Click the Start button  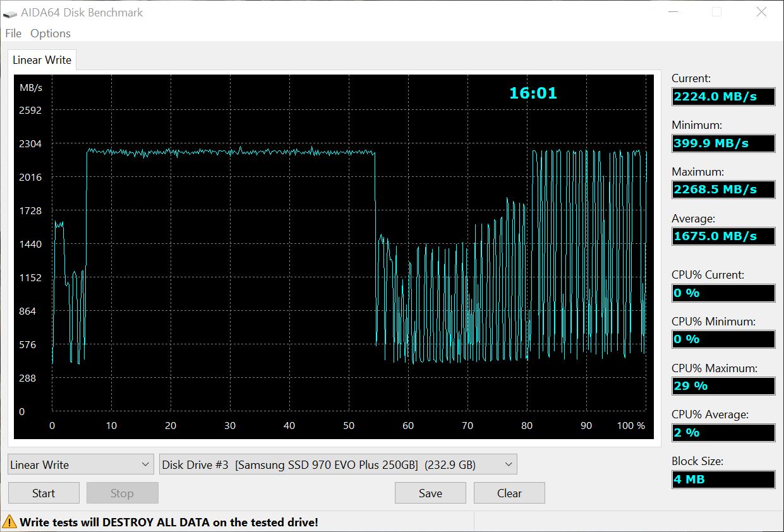(44, 493)
